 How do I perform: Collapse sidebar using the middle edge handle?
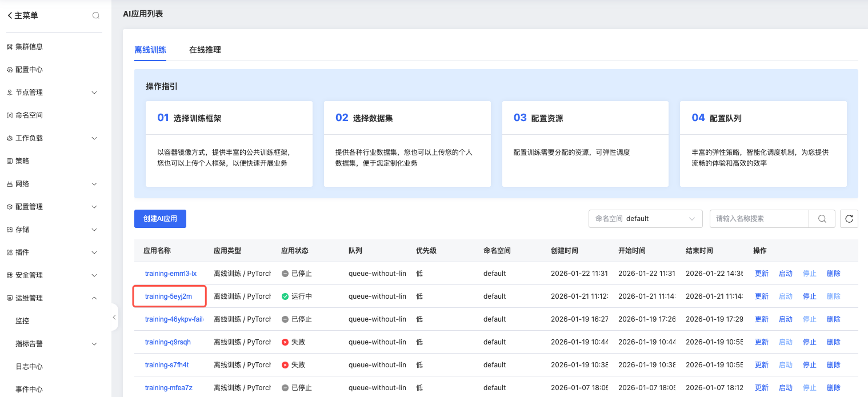click(114, 317)
